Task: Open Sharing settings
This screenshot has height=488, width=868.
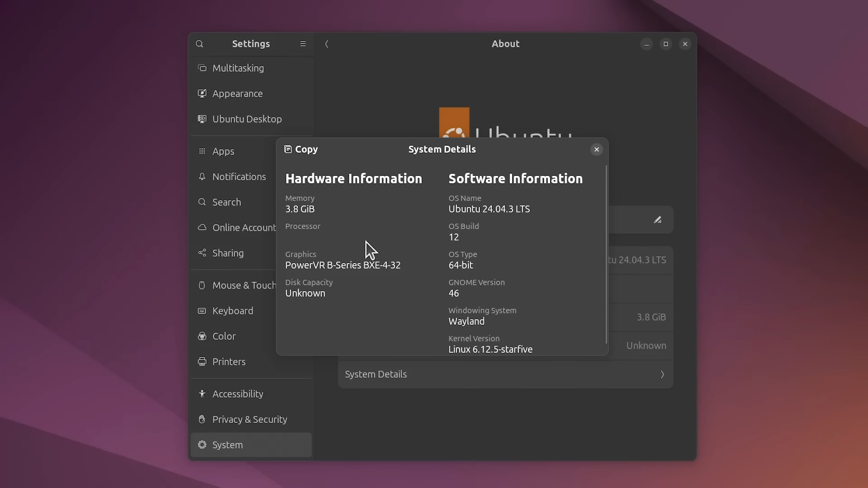Action: pyautogui.click(x=228, y=253)
